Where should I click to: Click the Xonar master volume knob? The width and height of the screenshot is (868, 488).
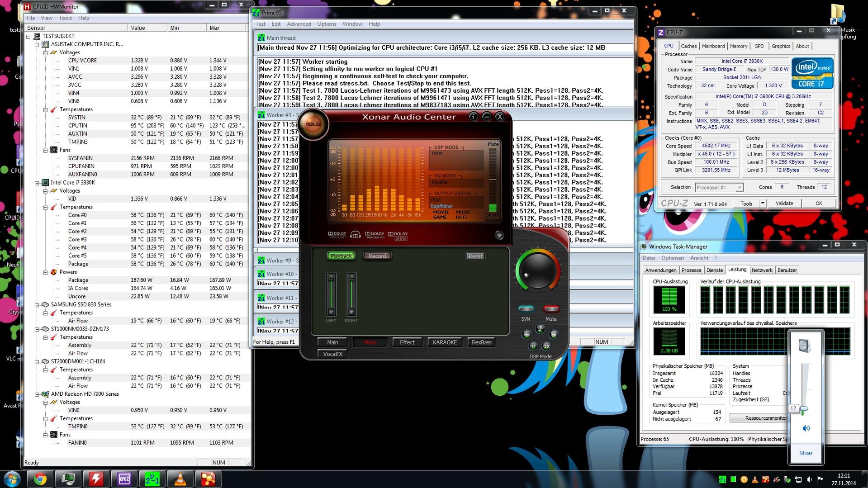[x=537, y=270]
